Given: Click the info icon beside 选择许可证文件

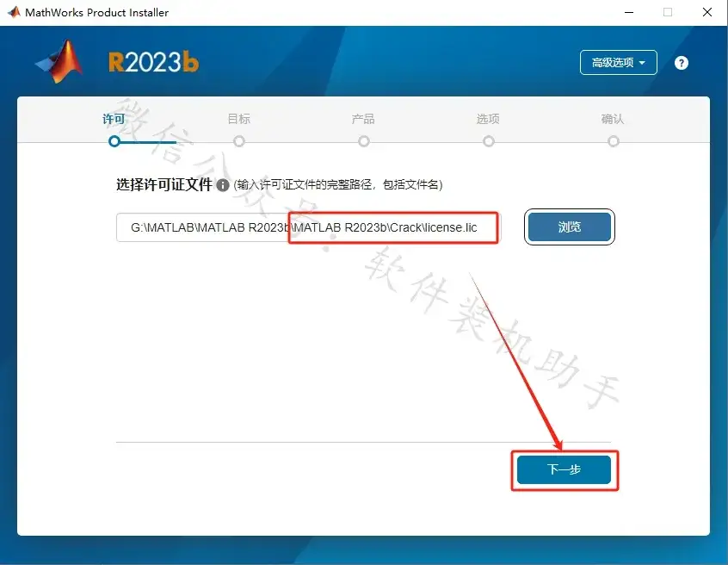Looking at the screenshot, I should pos(223,185).
